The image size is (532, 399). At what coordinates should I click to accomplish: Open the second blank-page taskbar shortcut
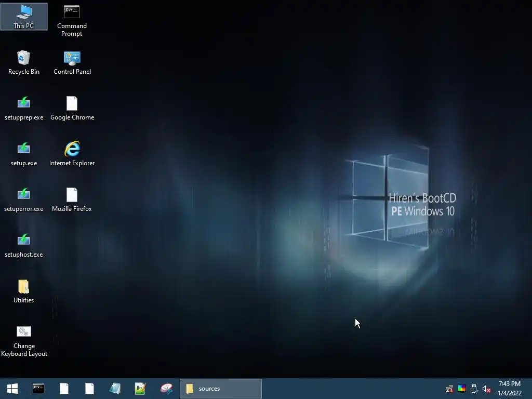click(89, 389)
